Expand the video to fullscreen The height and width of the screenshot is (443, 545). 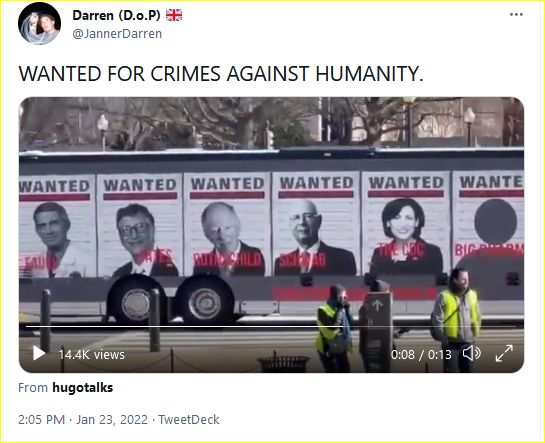point(504,353)
